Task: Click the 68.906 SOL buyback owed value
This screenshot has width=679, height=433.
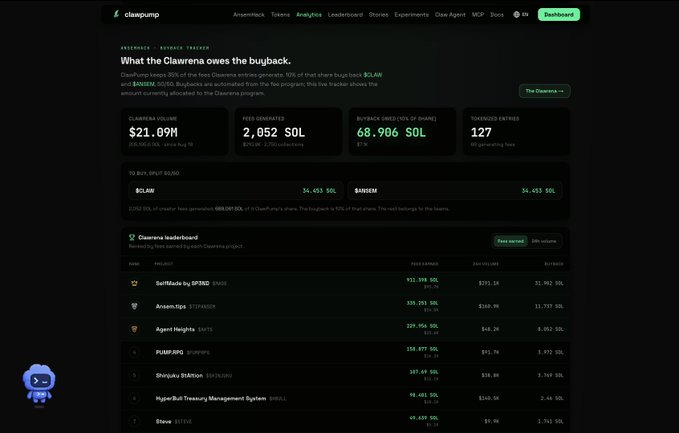Action: (391, 132)
